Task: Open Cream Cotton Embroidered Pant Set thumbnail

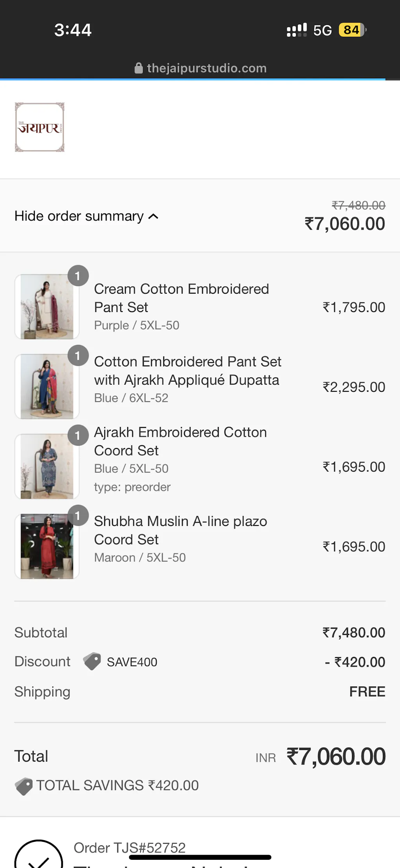Action: coord(47,307)
